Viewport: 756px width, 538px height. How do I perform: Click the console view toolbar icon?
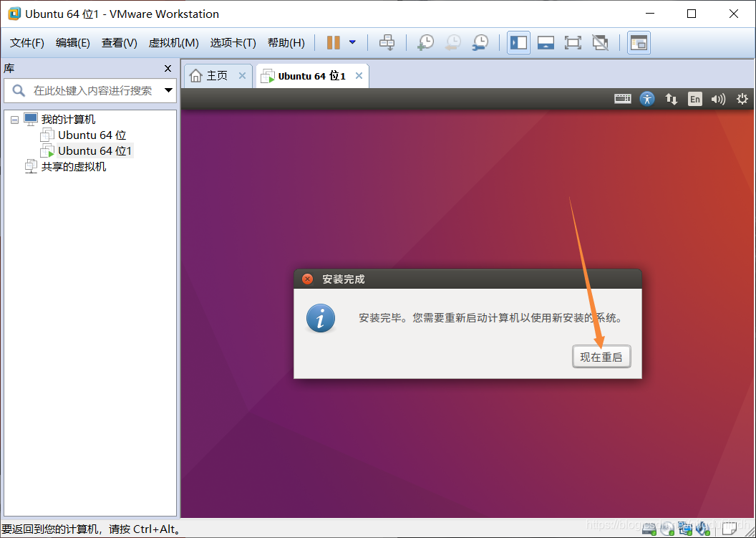click(x=639, y=42)
